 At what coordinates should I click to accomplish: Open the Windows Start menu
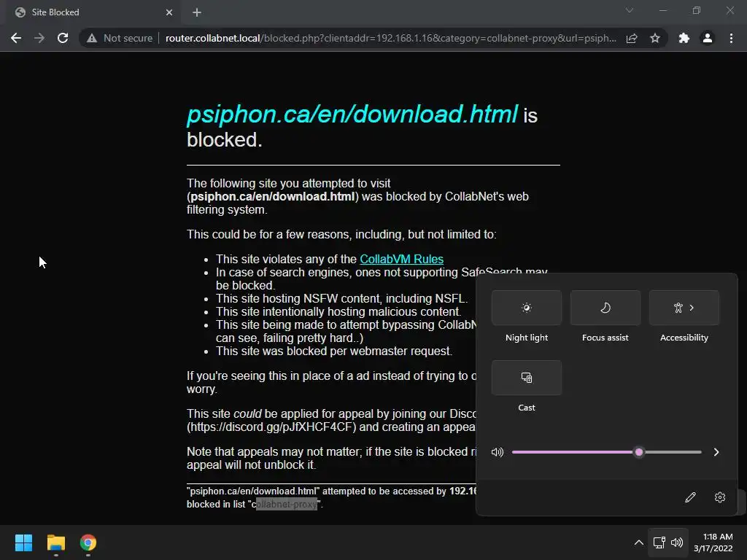23,542
